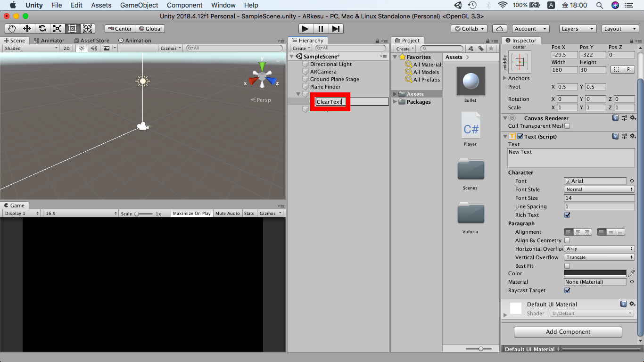Open the Shaded draw mode dropdown

(31, 48)
